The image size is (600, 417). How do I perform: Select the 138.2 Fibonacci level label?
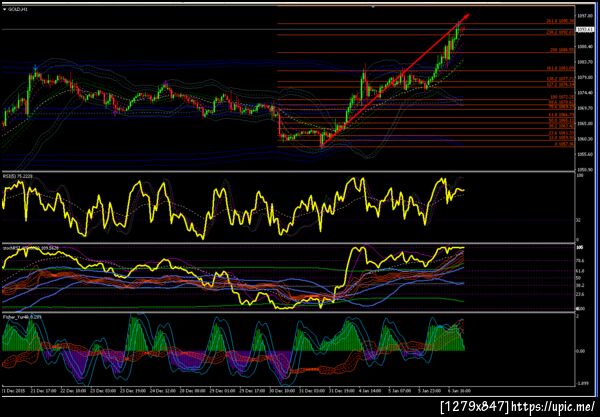tap(561, 79)
